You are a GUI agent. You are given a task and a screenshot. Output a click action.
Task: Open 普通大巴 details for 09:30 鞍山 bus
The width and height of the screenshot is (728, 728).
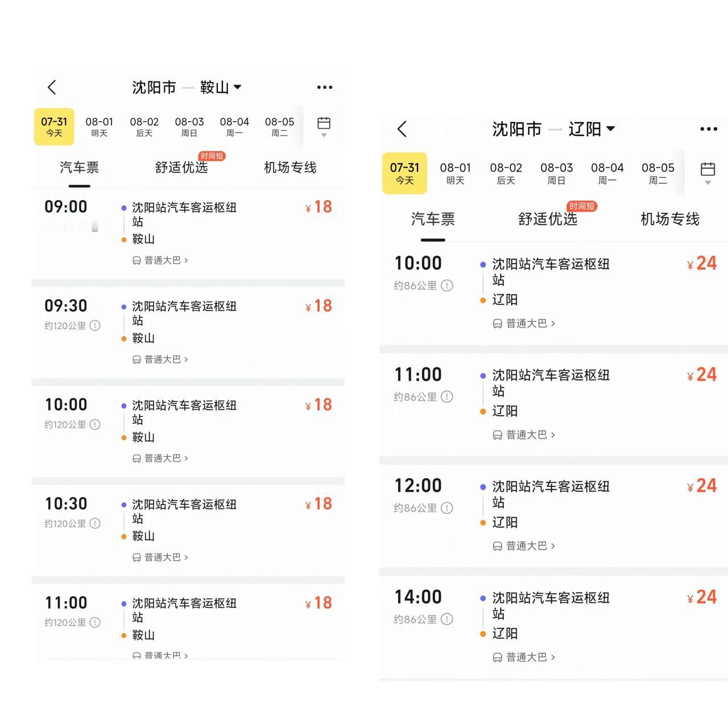[160, 359]
